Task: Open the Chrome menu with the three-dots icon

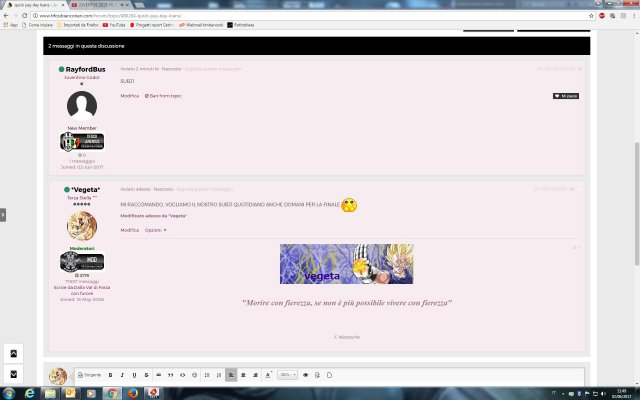Action: click(x=634, y=16)
